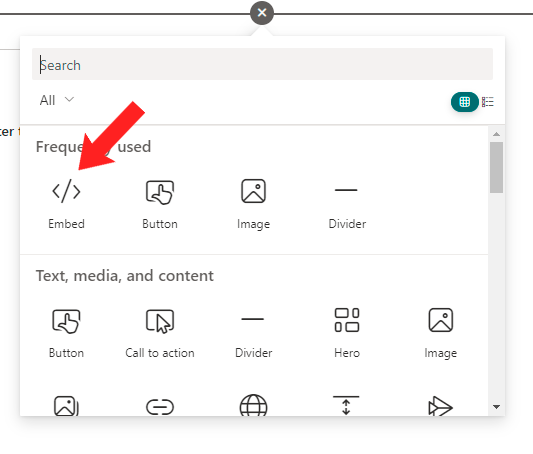Screen dimensions: 533x454
Task: Select the image gallery icon in bottom row
Action: (66, 406)
